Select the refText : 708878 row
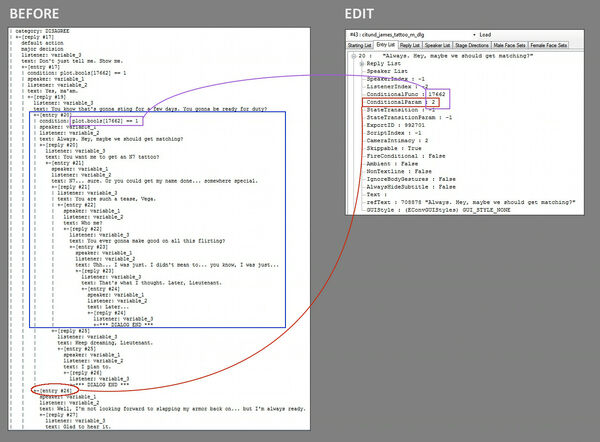Screen dimensions: 600x442 tap(471, 202)
